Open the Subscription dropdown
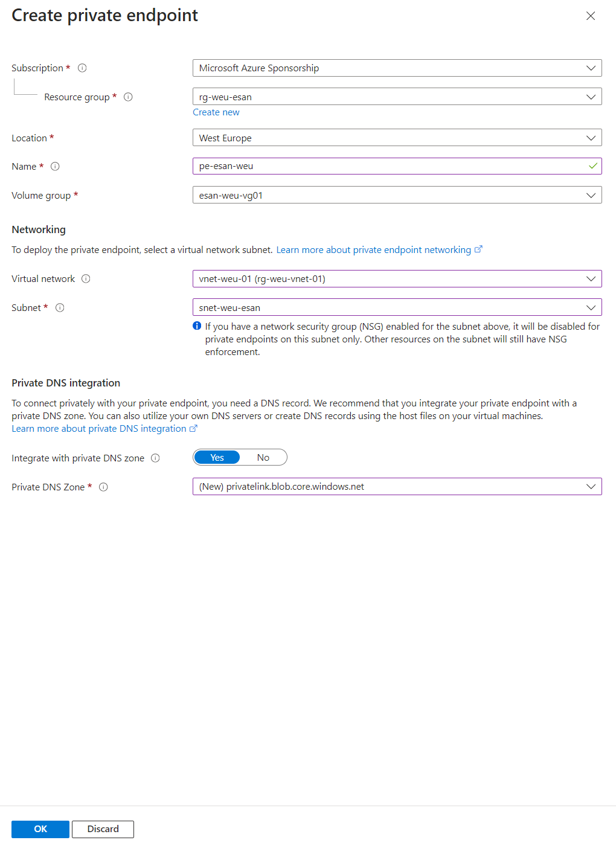The image size is (616, 843). point(397,68)
